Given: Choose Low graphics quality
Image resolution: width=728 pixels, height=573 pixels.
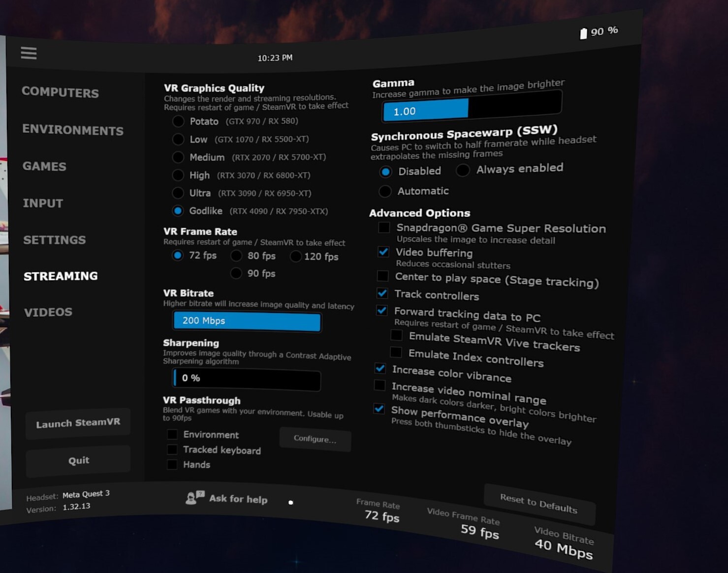Looking at the screenshot, I should (x=178, y=139).
